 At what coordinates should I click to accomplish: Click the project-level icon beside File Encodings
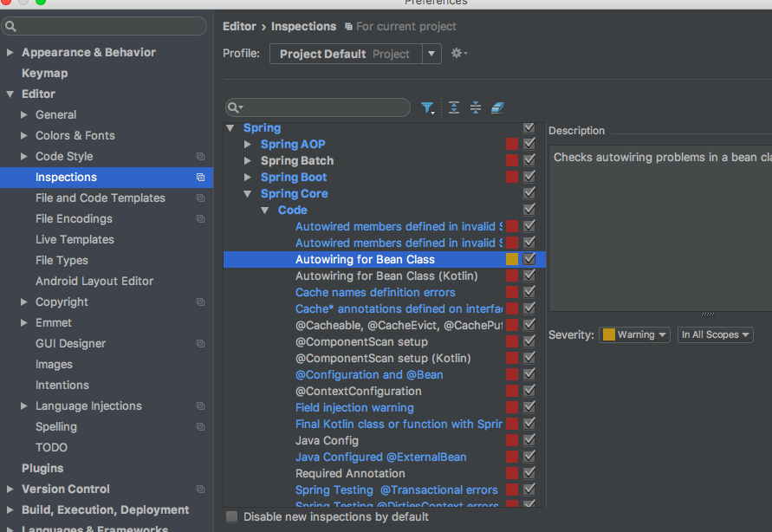click(x=200, y=218)
